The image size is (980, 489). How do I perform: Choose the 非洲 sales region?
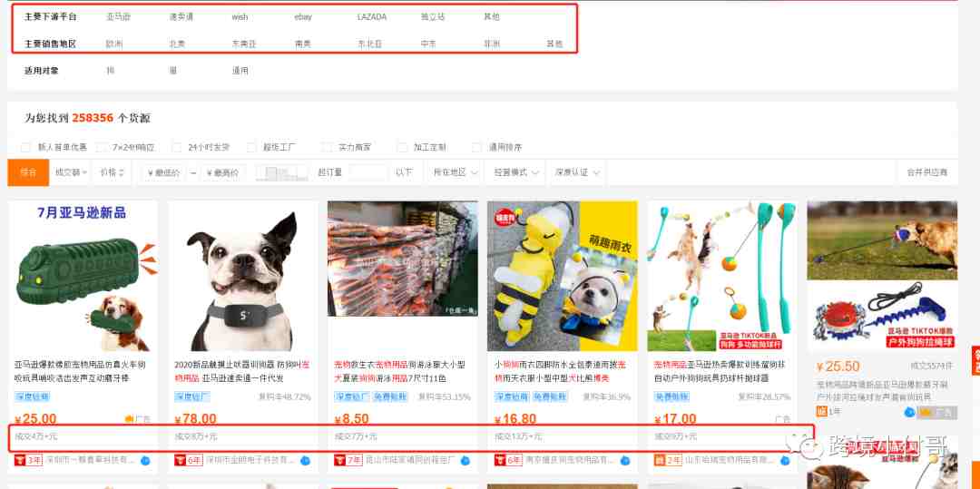491,44
